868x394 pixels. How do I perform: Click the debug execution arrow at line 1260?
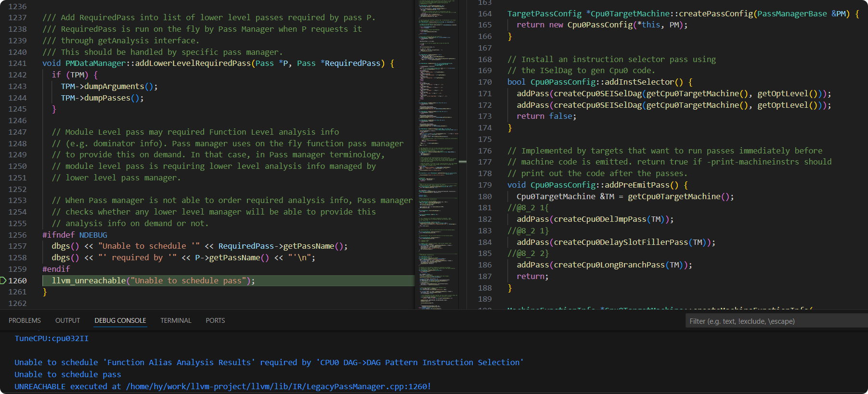pos(3,280)
